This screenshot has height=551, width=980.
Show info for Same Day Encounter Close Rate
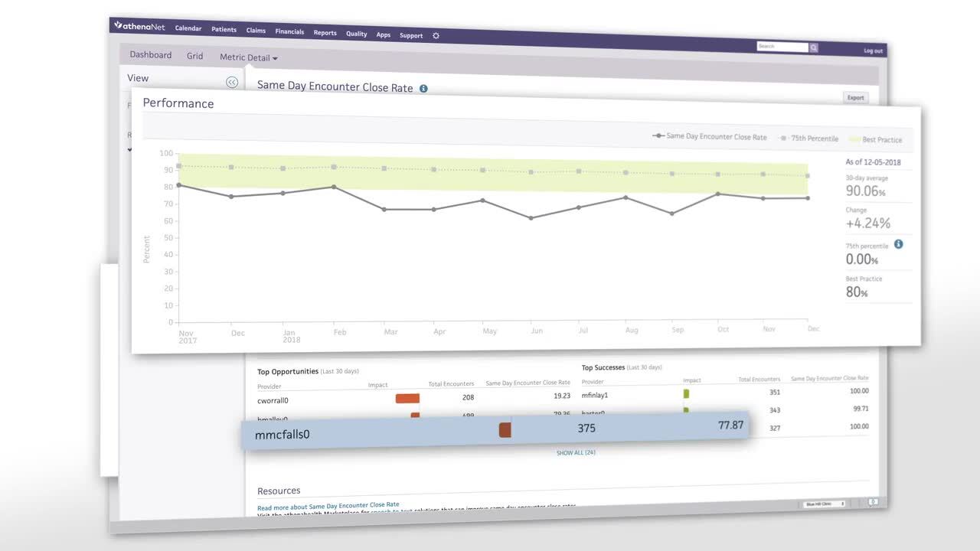pyautogui.click(x=423, y=89)
